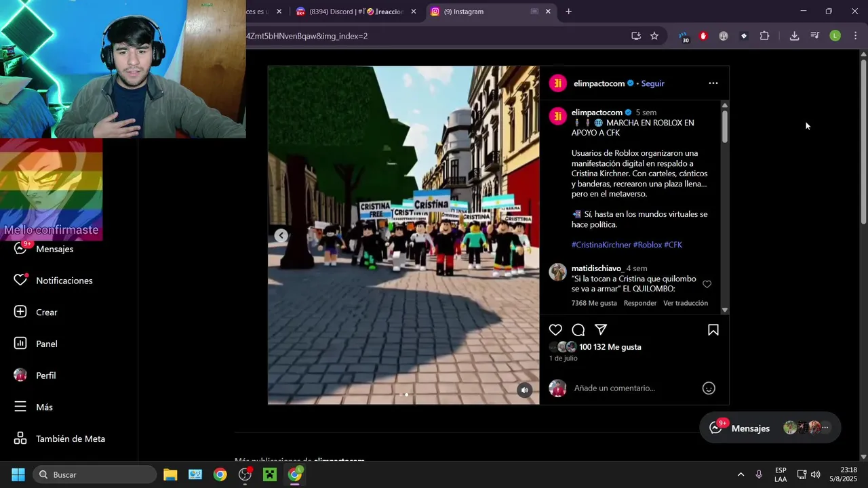Image resolution: width=868 pixels, height=488 pixels.
Task: View who liked via 7368 Me gusta
Action: pyautogui.click(x=594, y=303)
